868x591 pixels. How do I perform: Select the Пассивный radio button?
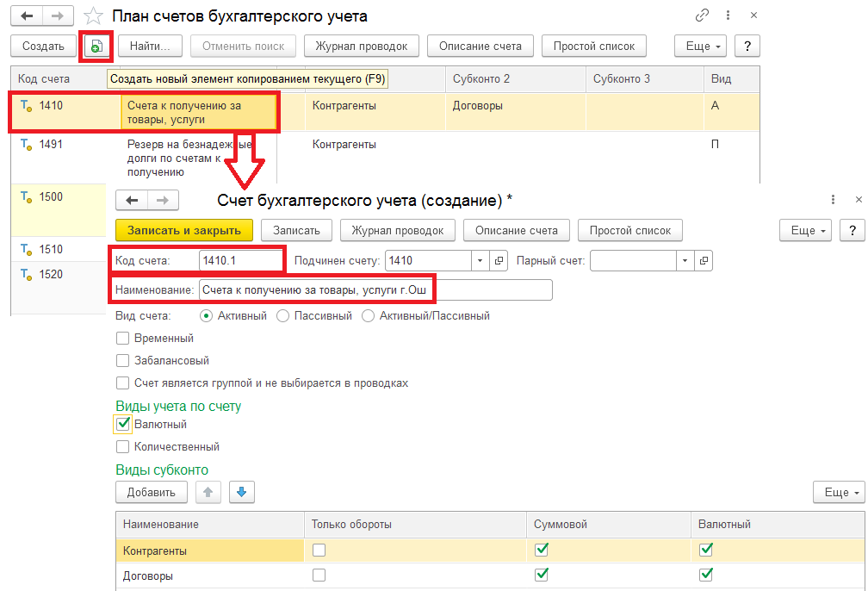point(283,316)
